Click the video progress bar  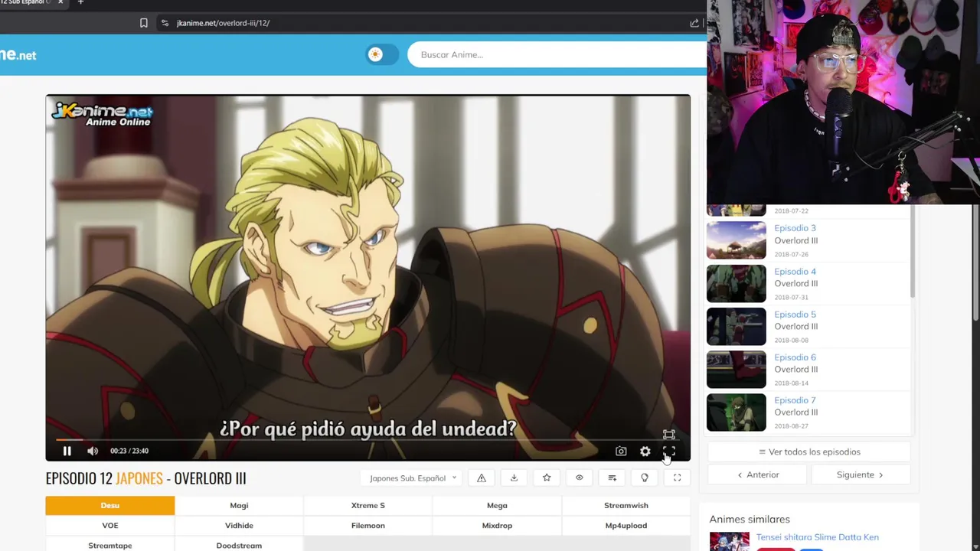(367, 439)
